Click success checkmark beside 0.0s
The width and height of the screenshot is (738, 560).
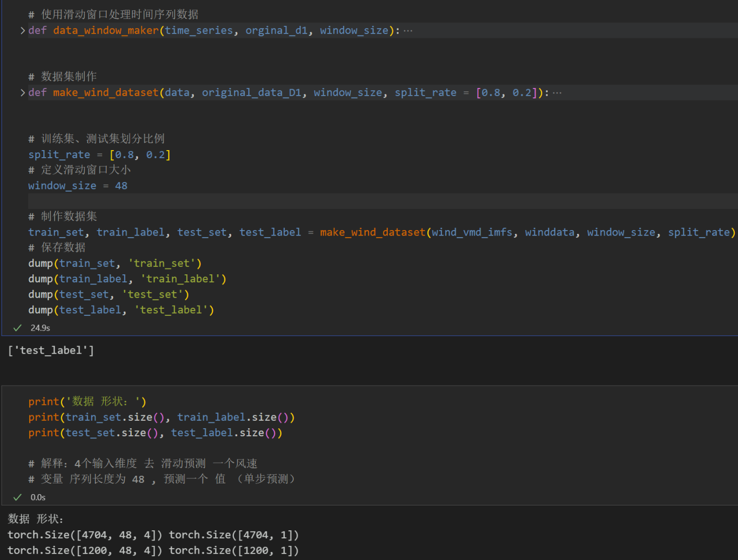tap(17, 497)
